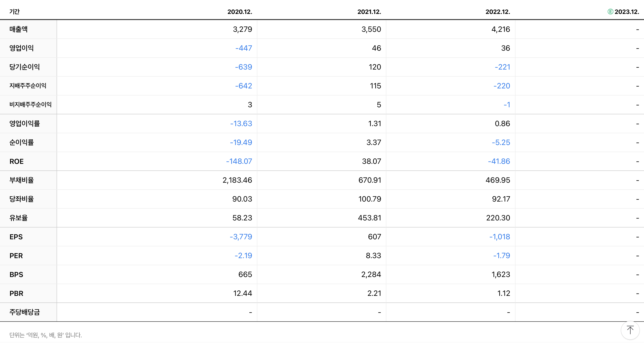Click the -5.25 net margin value
The image size is (644, 343).
click(501, 142)
